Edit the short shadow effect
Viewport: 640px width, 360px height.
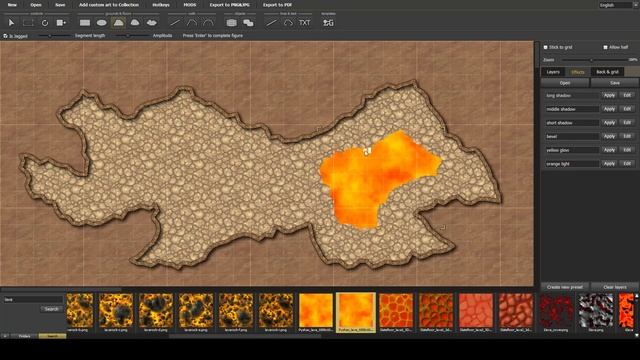[627, 122]
